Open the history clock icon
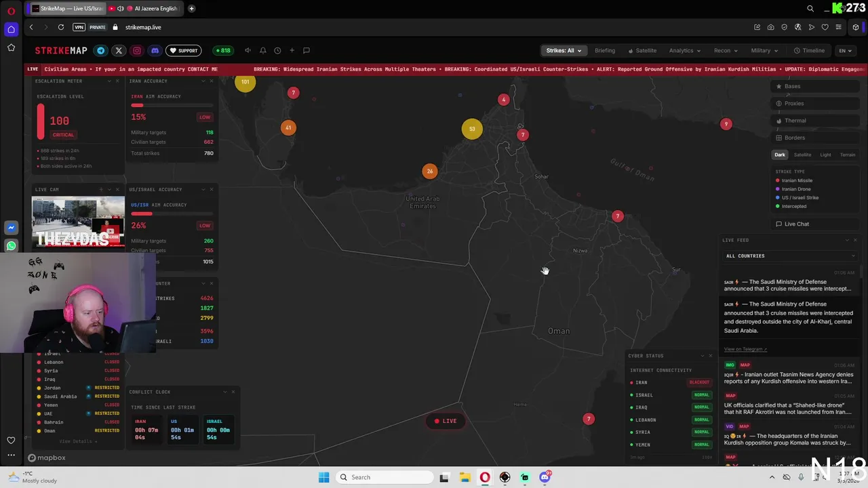The width and height of the screenshot is (868, 488). (277, 50)
